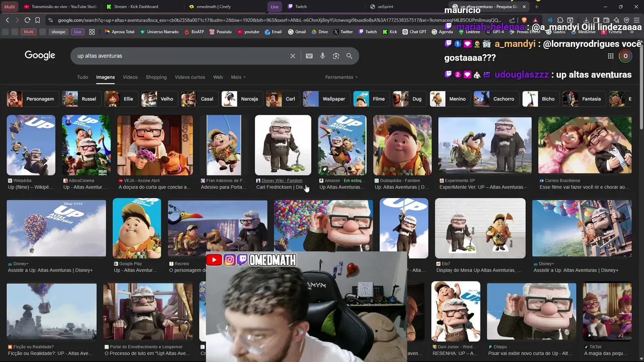Filter images by Russel chip

(80, 99)
